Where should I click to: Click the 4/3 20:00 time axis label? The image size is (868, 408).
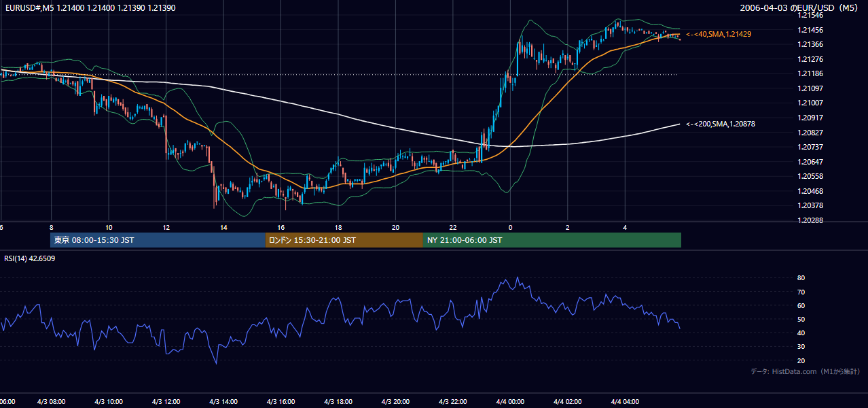click(x=396, y=401)
